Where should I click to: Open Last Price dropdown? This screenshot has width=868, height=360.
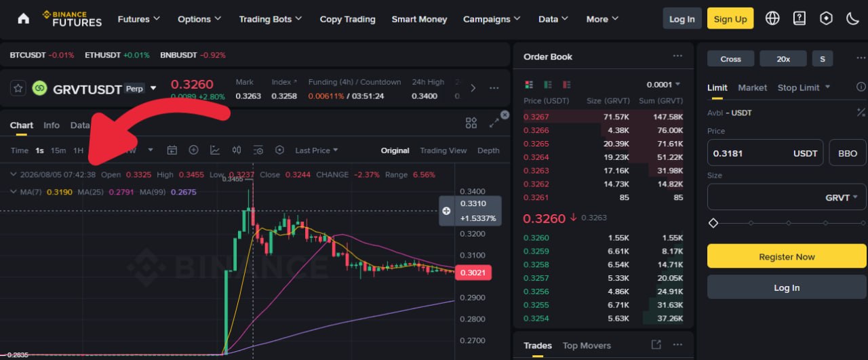pos(317,151)
